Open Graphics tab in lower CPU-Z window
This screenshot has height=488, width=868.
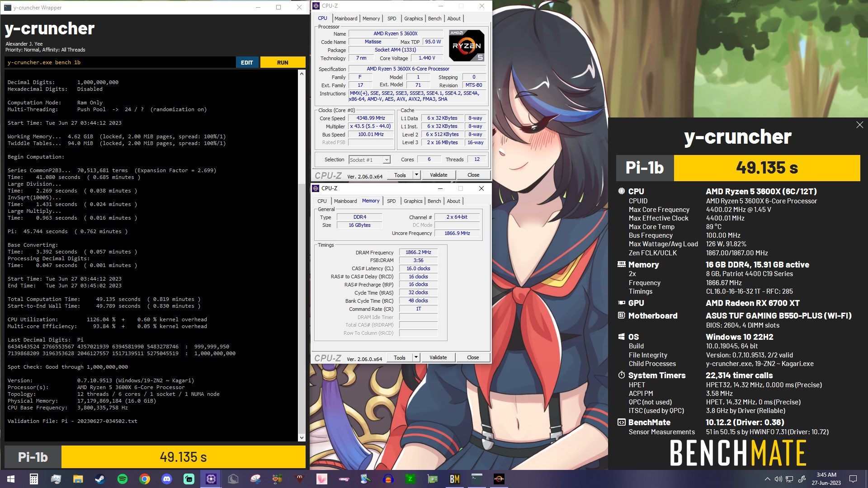(413, 201)
